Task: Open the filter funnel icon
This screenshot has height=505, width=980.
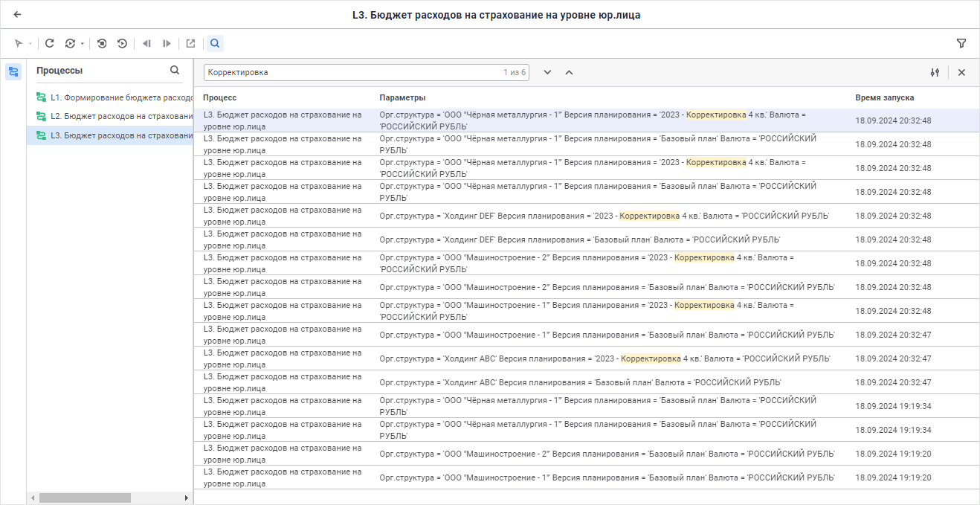Action: (961, 44)
